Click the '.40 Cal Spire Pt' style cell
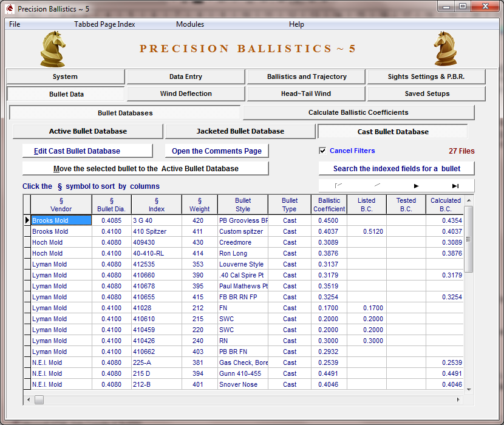This screenshot has height=425, width=504. tap(243, 275)
